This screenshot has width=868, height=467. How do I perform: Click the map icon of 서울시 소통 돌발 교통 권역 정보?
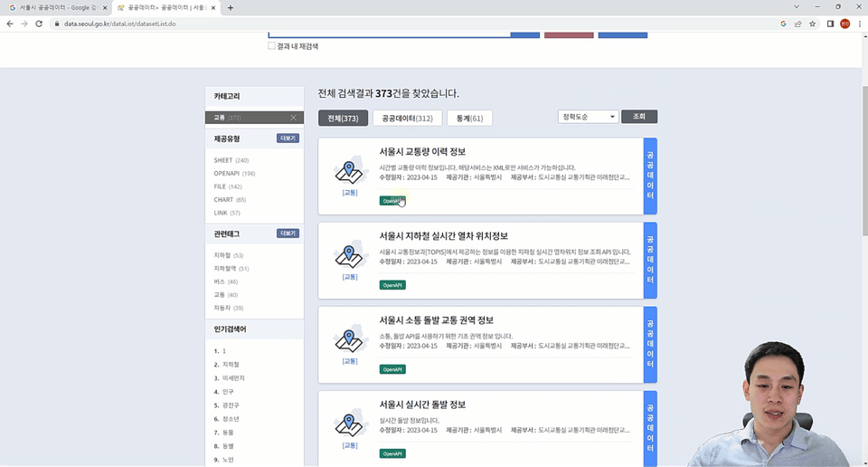coord(349,338)
